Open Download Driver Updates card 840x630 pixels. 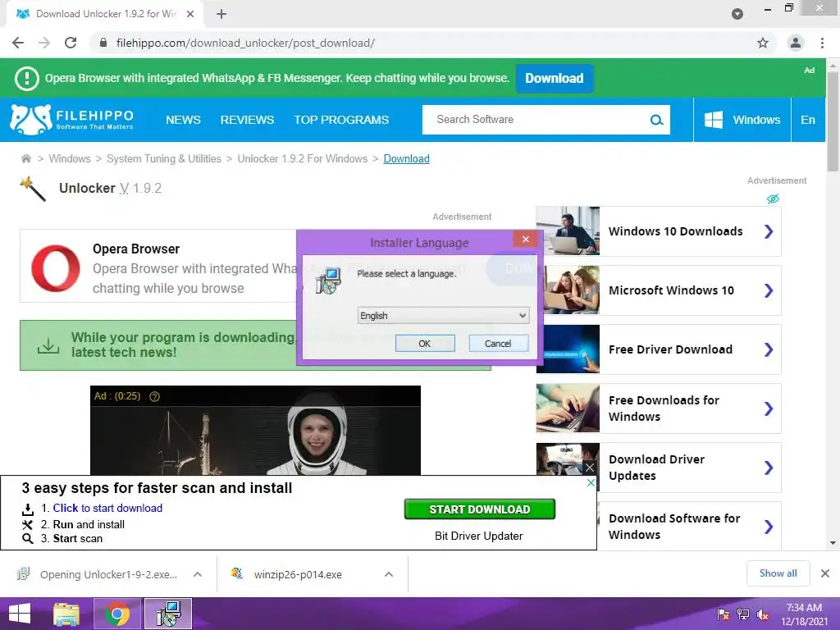659,467
